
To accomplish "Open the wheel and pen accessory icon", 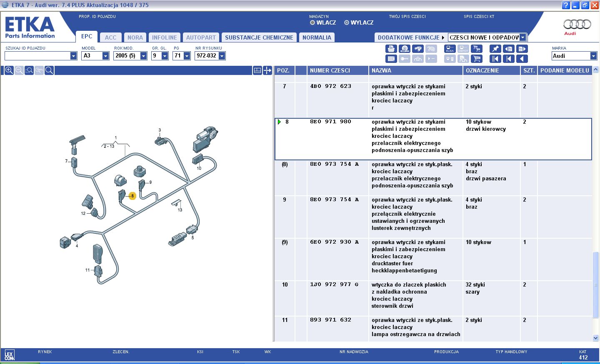I will point(404,49).
